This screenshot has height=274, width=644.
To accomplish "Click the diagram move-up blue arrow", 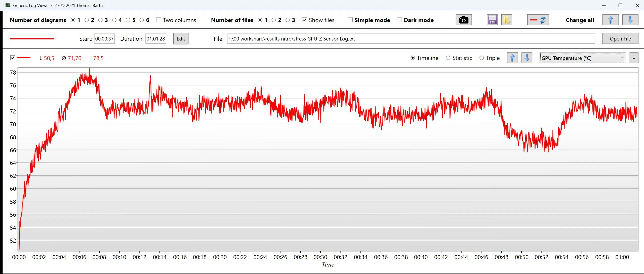I will 512,58.
